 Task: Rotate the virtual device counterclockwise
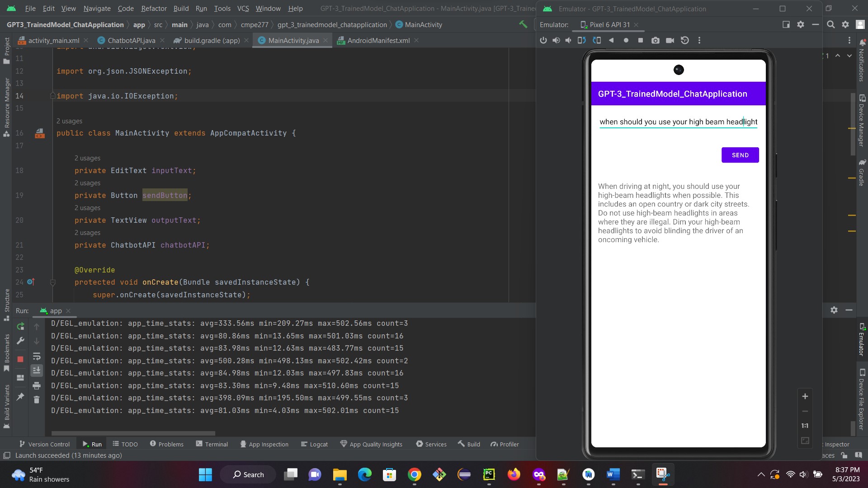coord(582,40)
